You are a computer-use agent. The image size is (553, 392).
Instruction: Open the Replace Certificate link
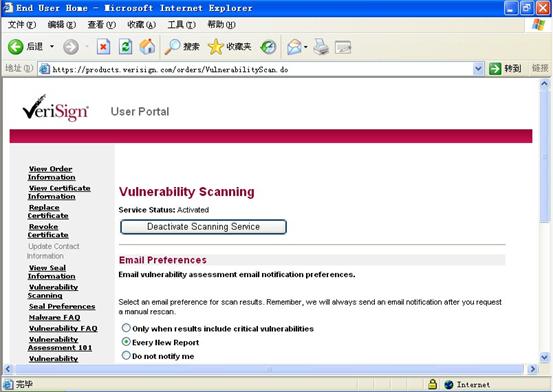[x=48, y=211]
